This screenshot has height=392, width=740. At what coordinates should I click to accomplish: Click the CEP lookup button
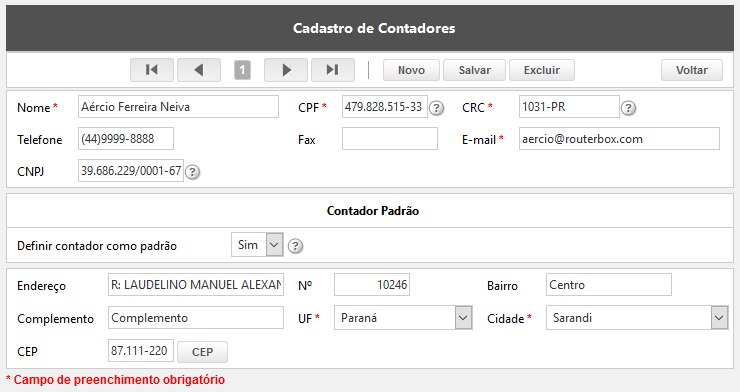point(202,352)
